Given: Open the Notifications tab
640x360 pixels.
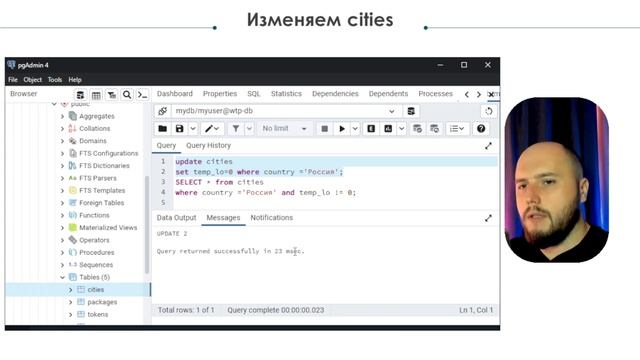Looking at the screenshot, I should (x=271, y=218).
